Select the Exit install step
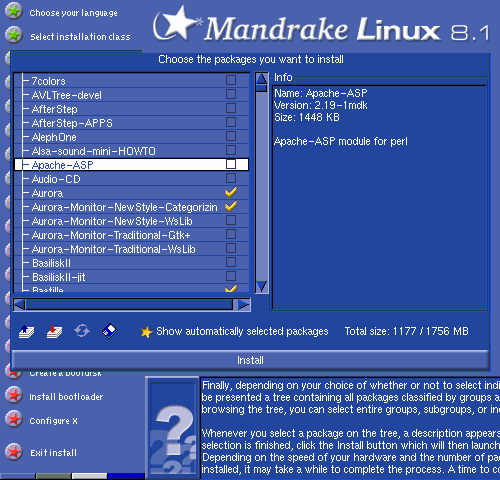The width and height of the screenshot is (500, 480). 53,453
